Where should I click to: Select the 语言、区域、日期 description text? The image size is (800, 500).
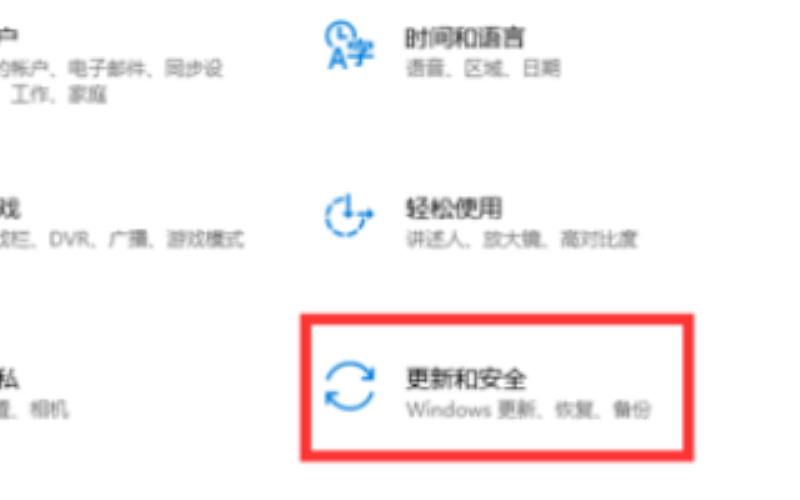483,68
